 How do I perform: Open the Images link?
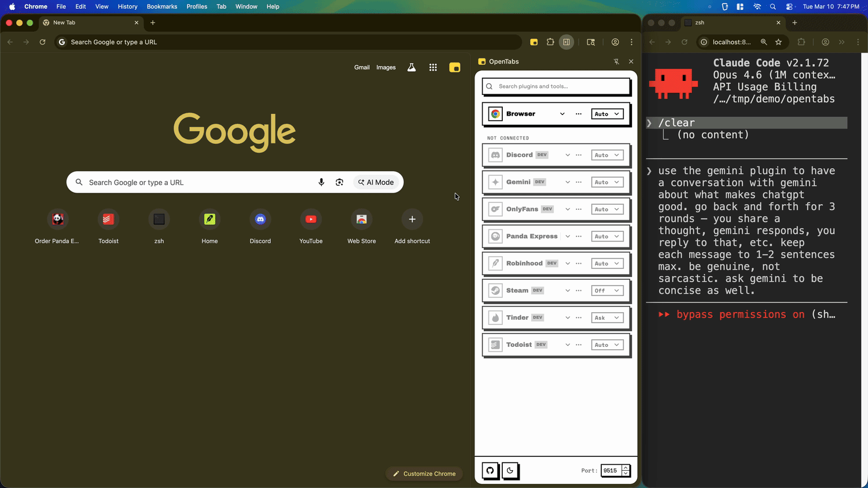coord(386,68)
